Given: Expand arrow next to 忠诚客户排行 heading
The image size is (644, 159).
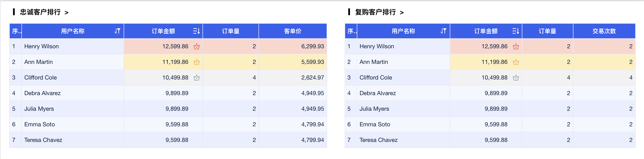Looking at the screenshot, I should point(66,12).
